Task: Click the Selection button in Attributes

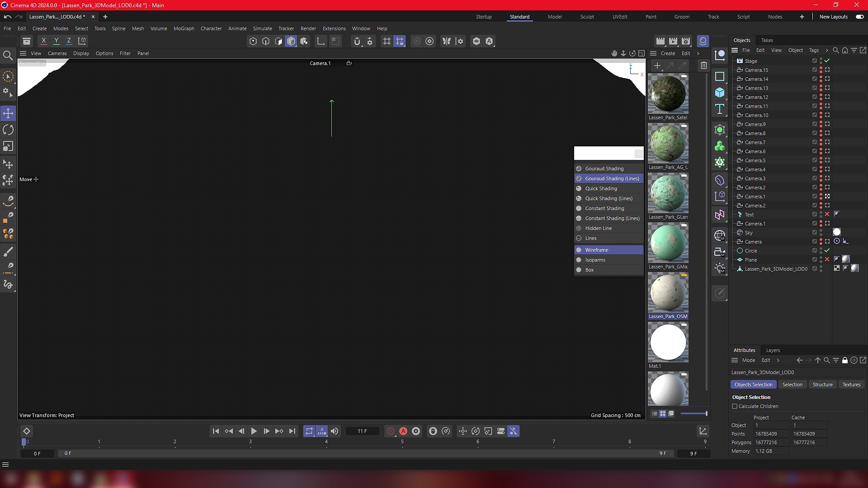Action: pyautogui.click(x=793, y=385)
